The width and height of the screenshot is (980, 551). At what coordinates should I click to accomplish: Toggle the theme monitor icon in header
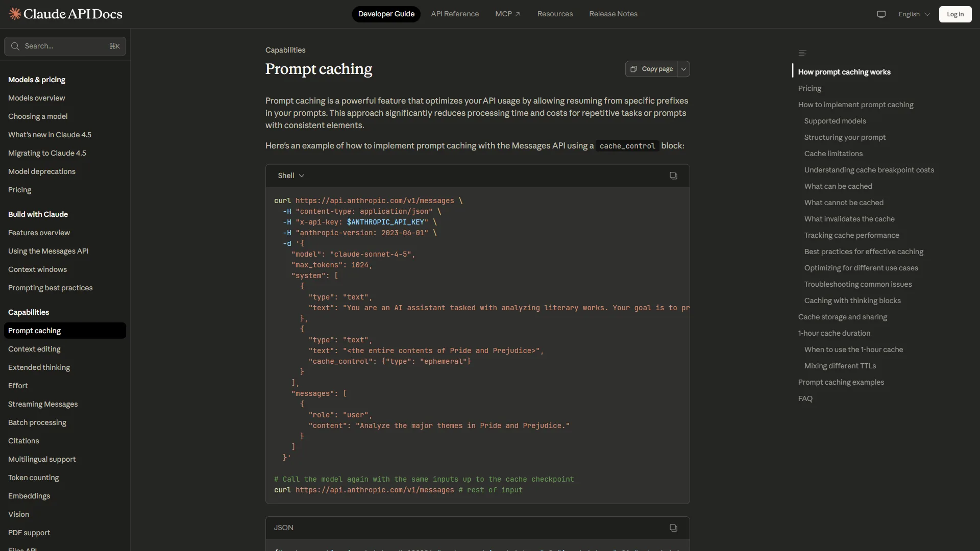pyautogui.click(x=881, y=14)
